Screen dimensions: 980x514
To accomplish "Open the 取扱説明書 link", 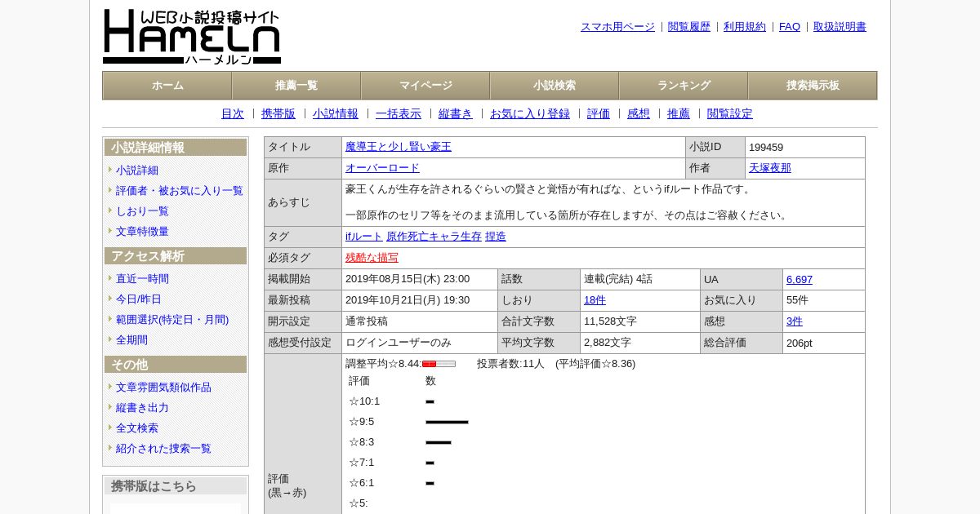I will coord(840,27).
